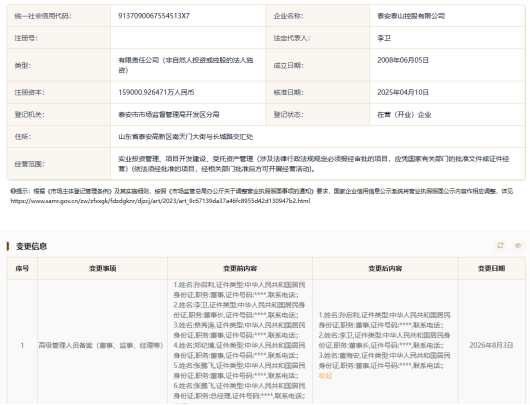The height and width of the screenshot is (405, 530).
Task: Click the 登记机关 label
Action: point(29,115)
